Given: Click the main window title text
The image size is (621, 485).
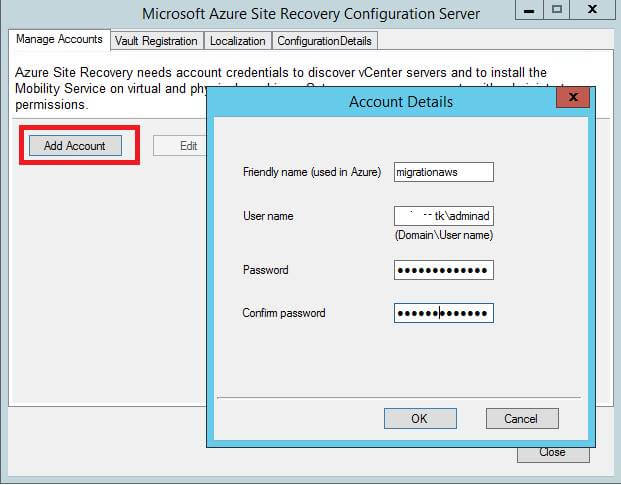Looking at the screenshot, I should tap(311, 14).
